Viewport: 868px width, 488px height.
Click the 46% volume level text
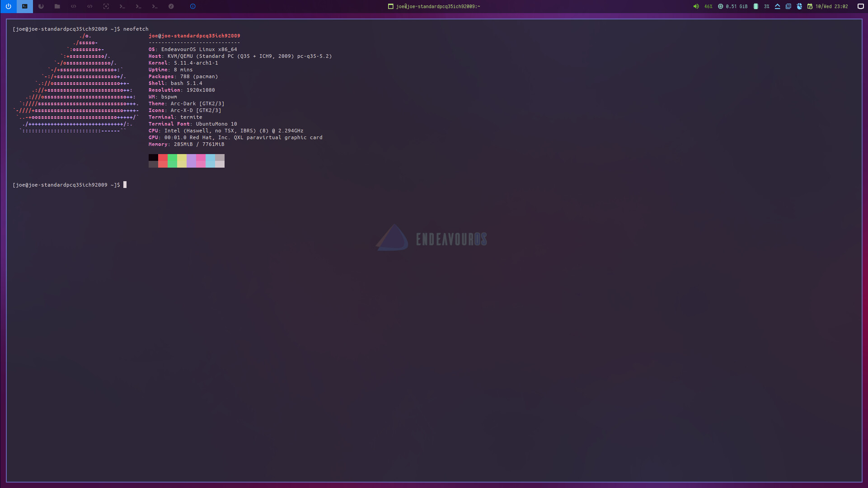coord(708,7)
